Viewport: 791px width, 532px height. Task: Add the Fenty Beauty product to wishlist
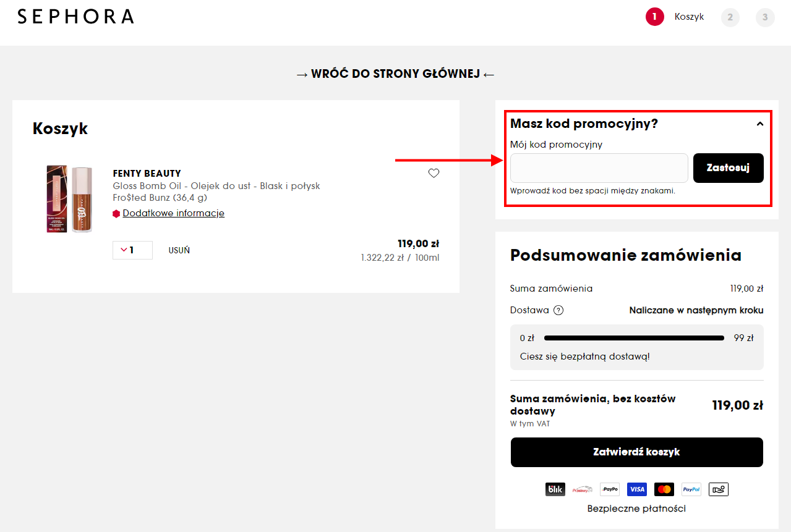pos(434,173)
